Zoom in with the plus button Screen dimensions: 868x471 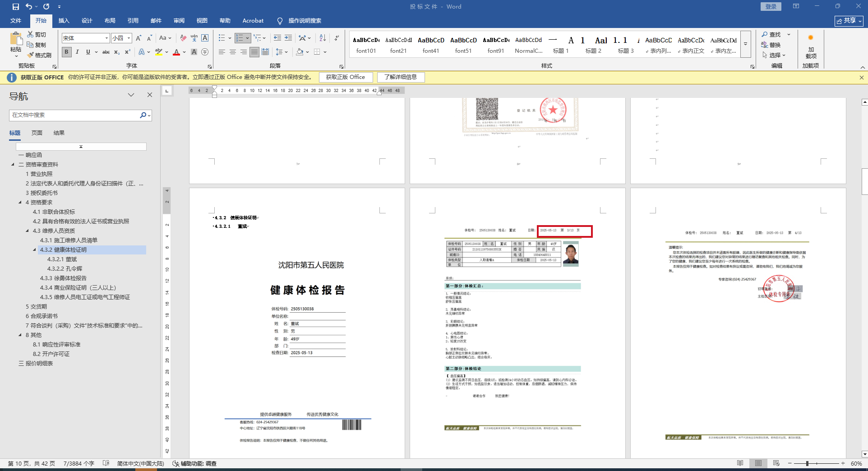(x=843, y=463)
